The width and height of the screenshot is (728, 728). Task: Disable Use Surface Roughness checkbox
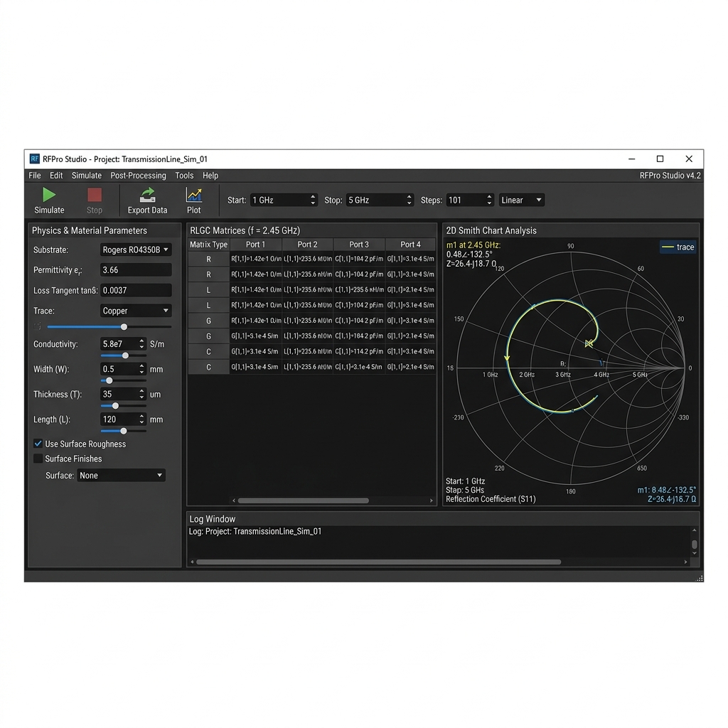(38, 444)
